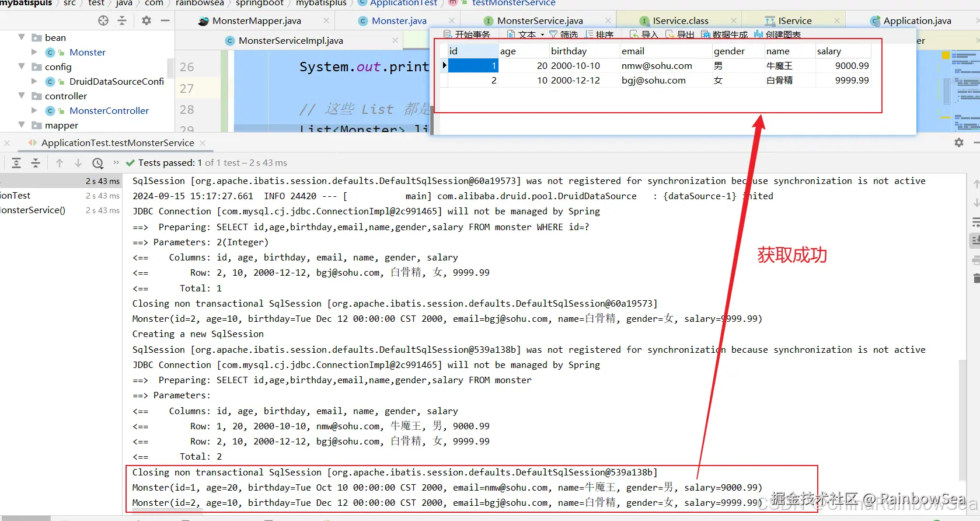The width and height of the screenshot is (980, 521).
Task: Click the yellow warning marker in editor gutter
Action: pyautogui.click(x=946, y=55)
